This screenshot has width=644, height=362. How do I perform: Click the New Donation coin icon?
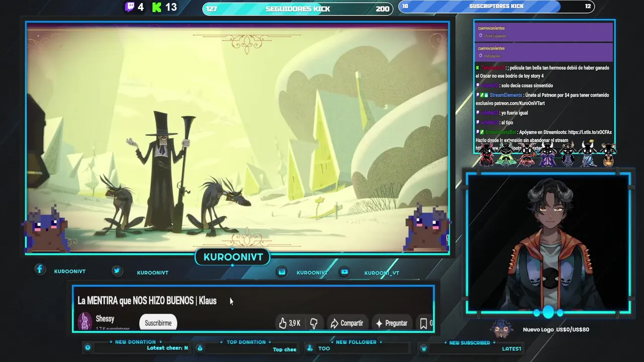click(88, 347)
